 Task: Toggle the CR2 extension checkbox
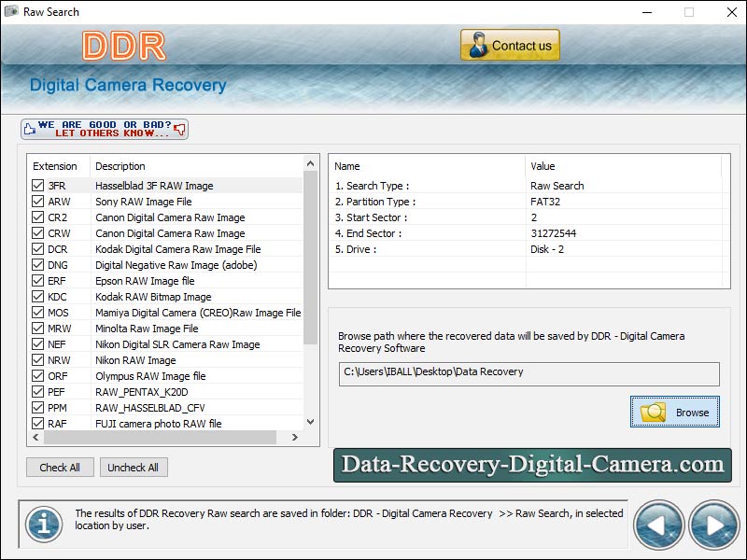point(37,217)
